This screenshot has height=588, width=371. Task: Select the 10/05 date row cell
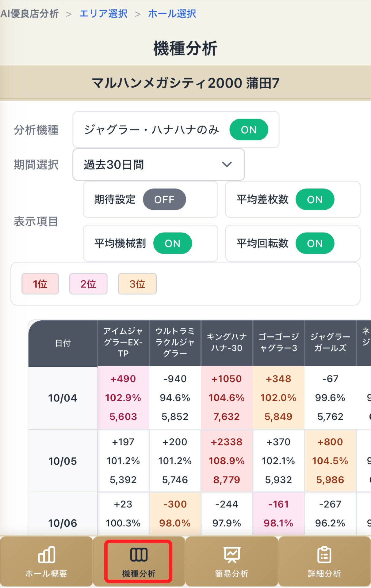[63, 461]
